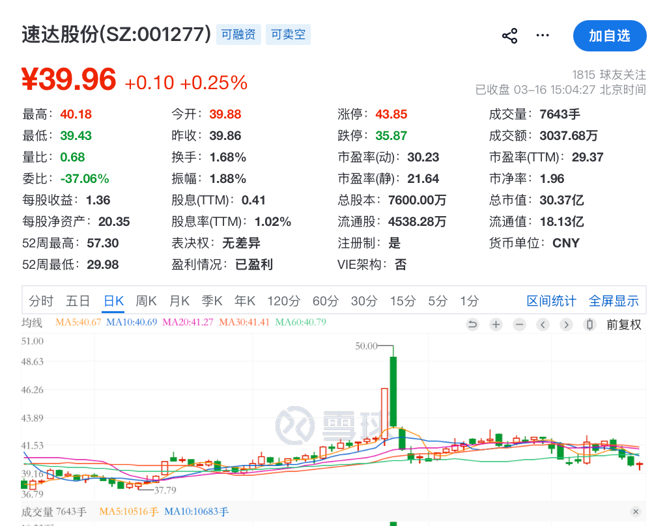Switch to the 60分 interval tab
Image resolution: width=667 pixels, height=526 pixels.
pos(325,301)
